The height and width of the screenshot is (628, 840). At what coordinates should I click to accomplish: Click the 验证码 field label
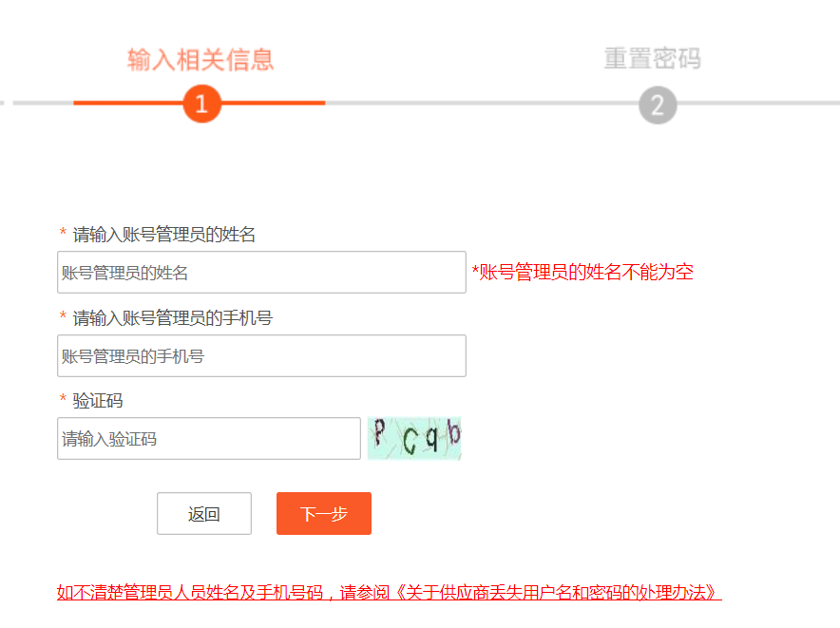coord(98,400)
